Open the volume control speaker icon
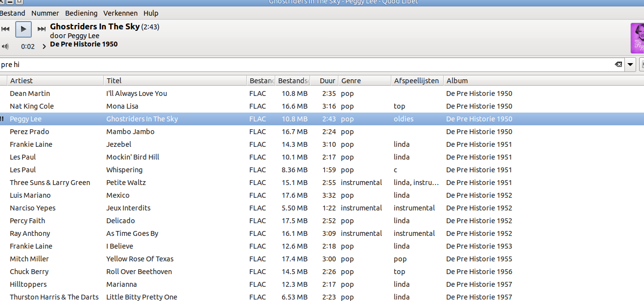This screenshot has width=644, height=301. [5, 46]
